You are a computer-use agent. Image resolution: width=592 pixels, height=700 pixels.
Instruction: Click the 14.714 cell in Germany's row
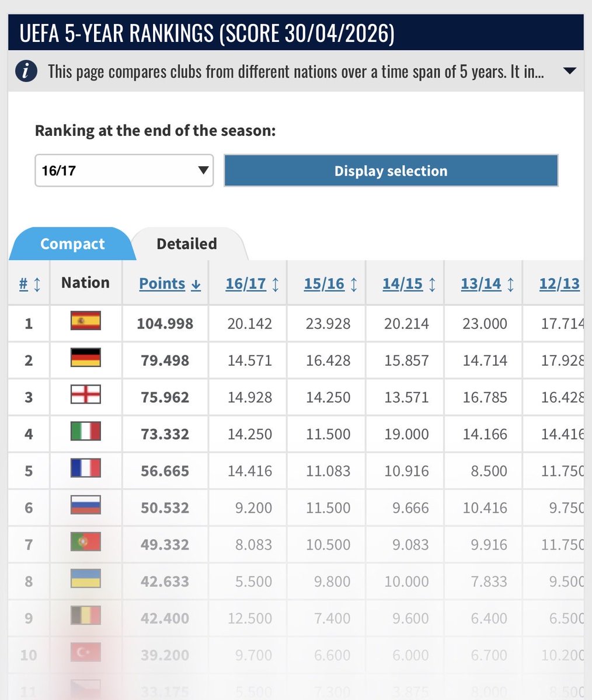click(485, 360)
